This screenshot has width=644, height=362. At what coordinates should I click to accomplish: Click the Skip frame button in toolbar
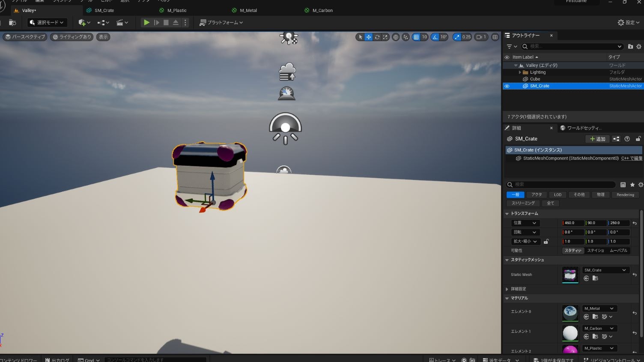click(x=157, y=22)
